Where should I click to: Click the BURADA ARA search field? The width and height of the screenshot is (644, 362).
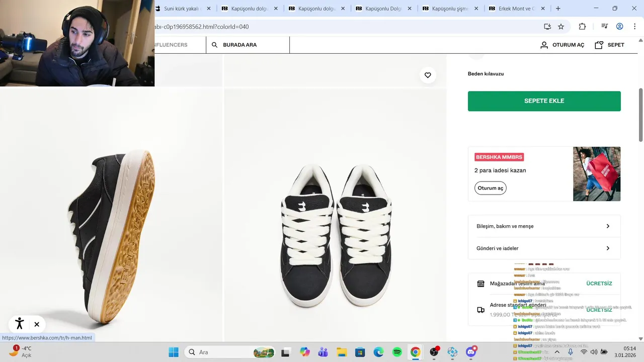tap(248, 45)
